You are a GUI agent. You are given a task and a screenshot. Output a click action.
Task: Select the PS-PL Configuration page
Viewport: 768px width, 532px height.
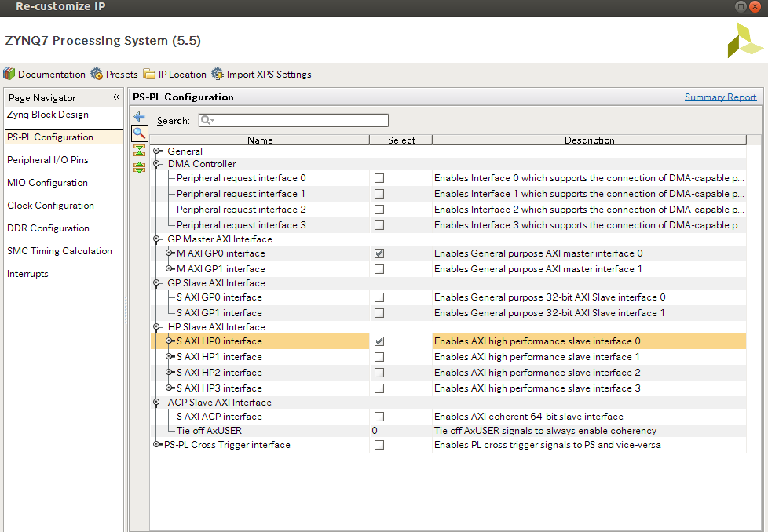pos(64,137)
